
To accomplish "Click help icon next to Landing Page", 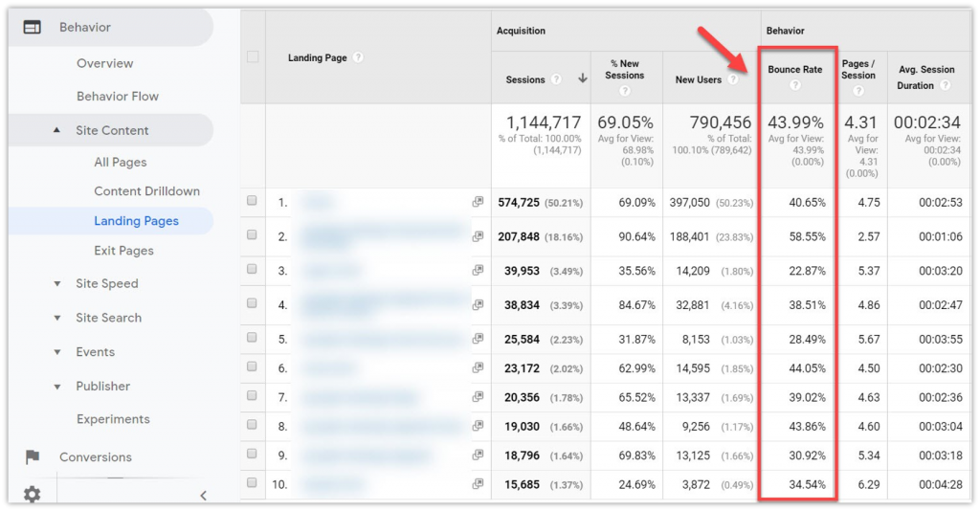I will (358, 57).
